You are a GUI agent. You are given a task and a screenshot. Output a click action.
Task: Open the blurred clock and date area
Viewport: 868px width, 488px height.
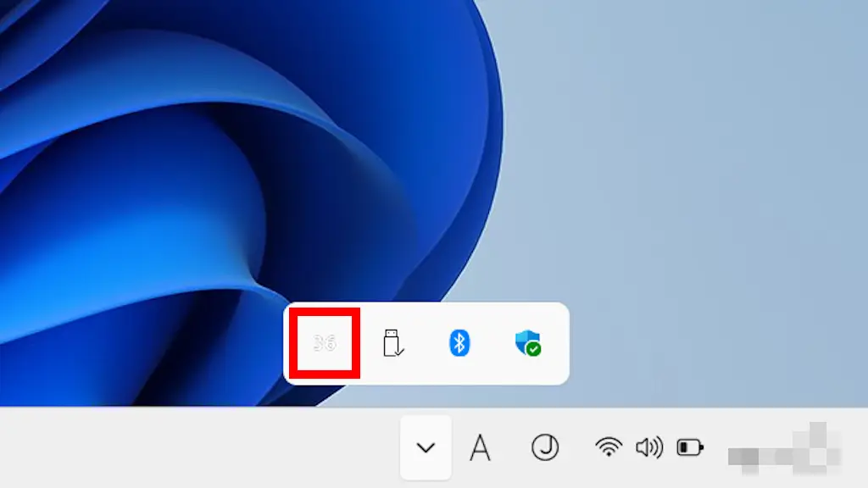pos(784,448)
